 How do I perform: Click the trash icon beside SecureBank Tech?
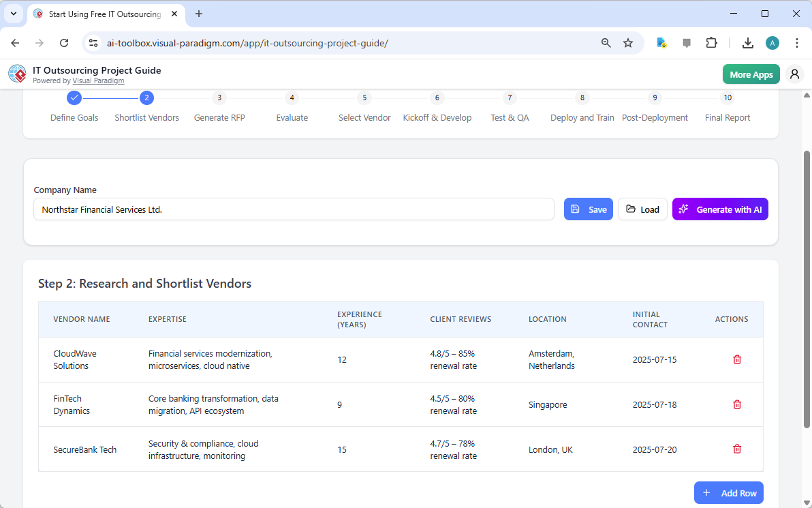click(x=736, y=449)
